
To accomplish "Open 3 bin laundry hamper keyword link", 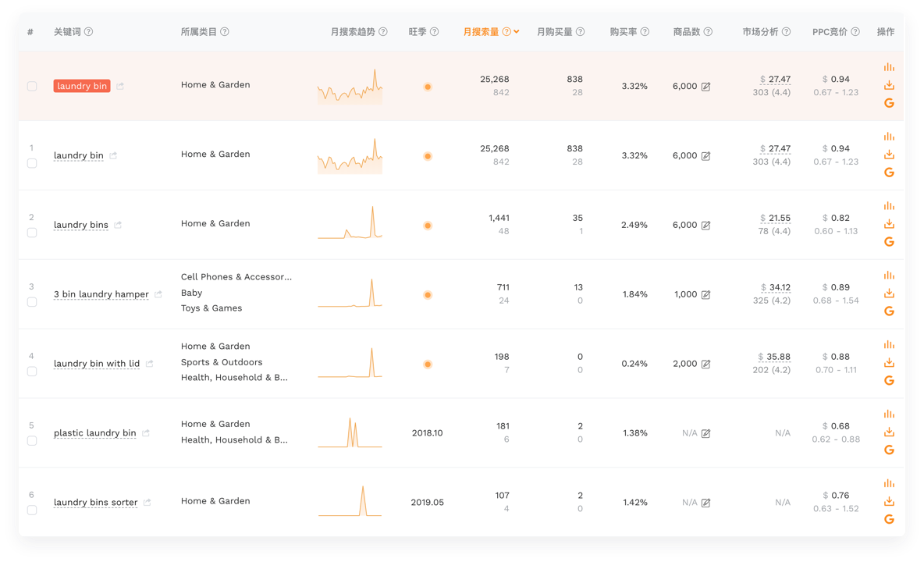I will pos(101,294).
